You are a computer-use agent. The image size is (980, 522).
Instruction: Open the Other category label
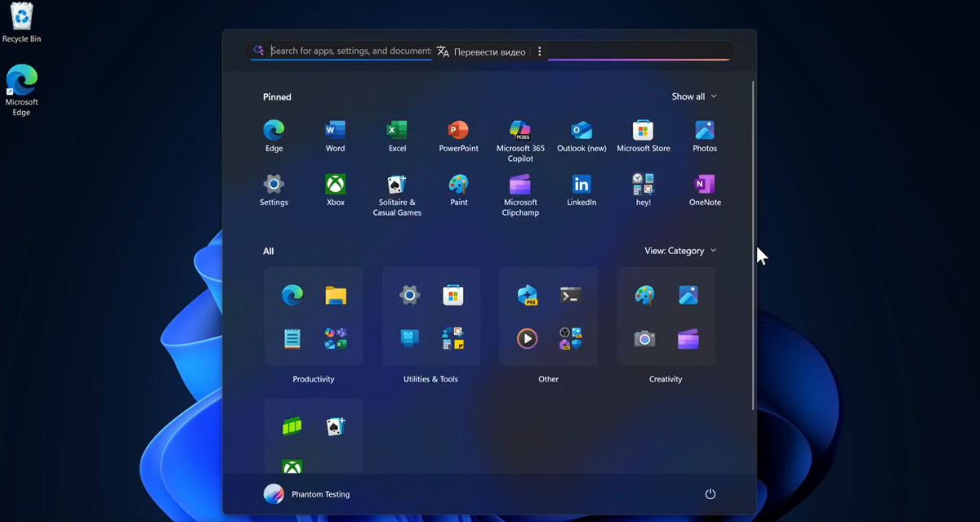pos(549,379)
